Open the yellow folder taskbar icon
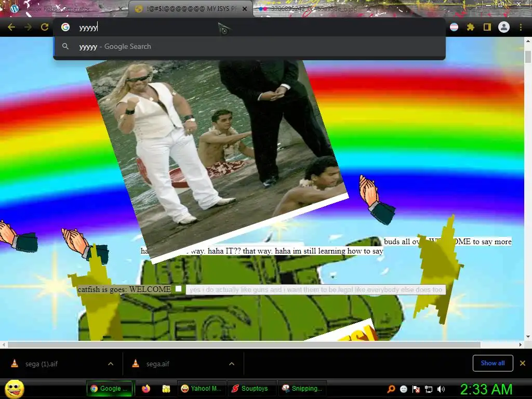The width and height of the screenshot is (532, 399). click(166, 389)
